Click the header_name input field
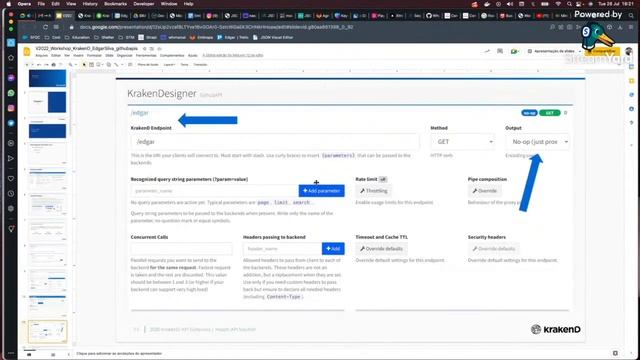The width and height of the screenshot is (640, 360). [x=282, y=249]
